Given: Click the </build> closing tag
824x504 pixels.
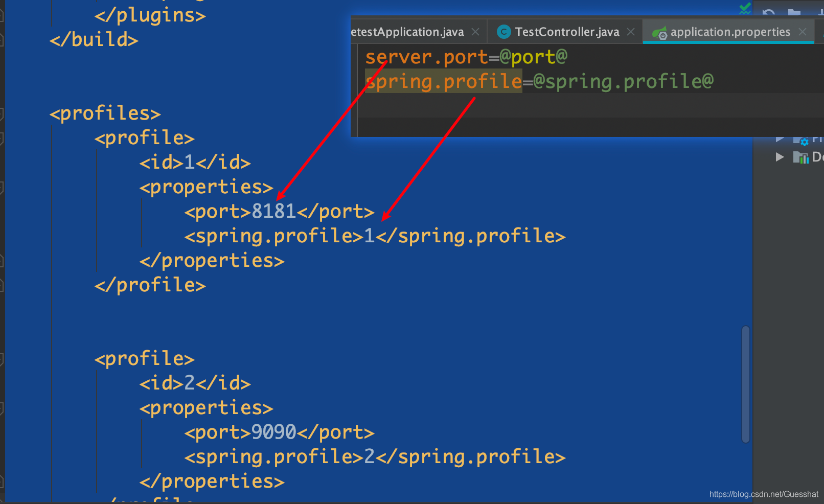Looking at the screenshot, I should (94, 39).
